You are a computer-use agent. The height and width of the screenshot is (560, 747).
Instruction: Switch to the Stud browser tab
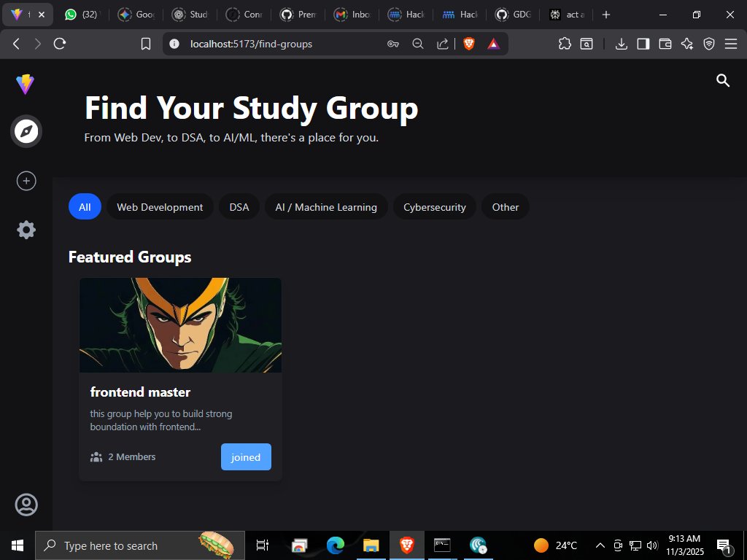pyautogui.click(x=190, y=15)
